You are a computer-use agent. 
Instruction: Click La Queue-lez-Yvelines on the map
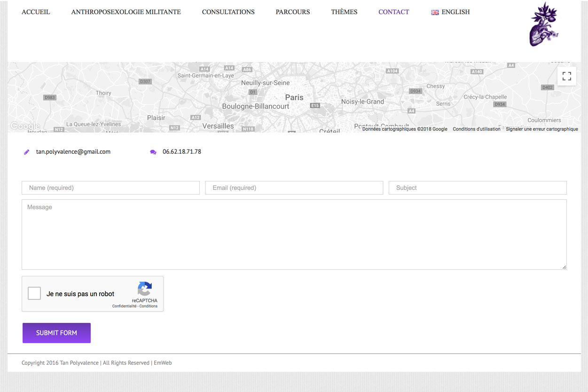pos(94,124)
